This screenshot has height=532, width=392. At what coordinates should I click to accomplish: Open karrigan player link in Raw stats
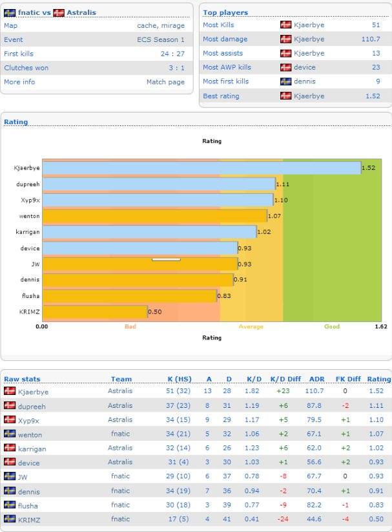[32, 449]
